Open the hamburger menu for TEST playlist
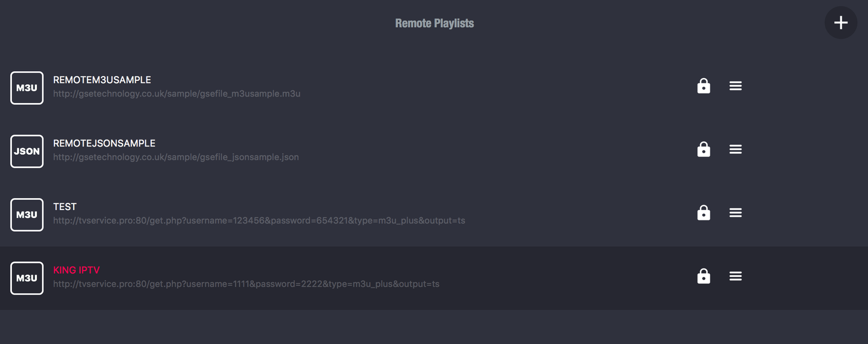This screenshot has width=868, height=344. (735, 213)
